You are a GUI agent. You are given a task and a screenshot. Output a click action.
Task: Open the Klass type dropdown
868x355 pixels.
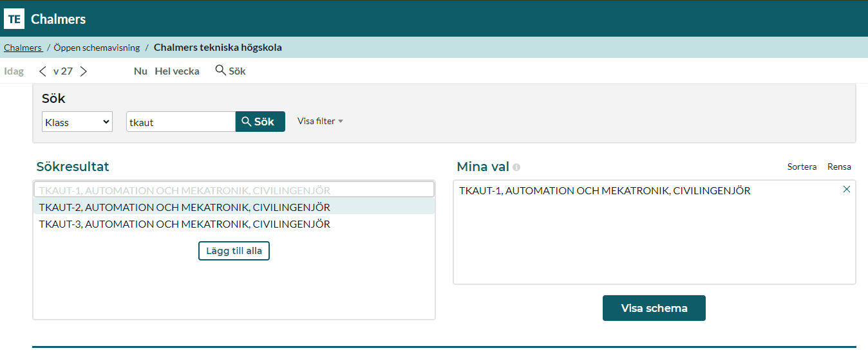click(x=77, y=122)
